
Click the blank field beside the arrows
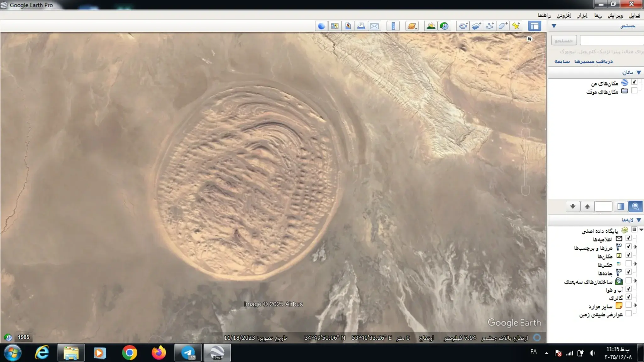603,206
